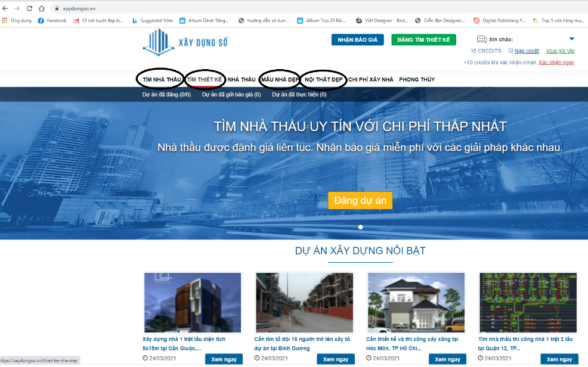588x367 pixels.
Task: Open the TÌM NHÀ THẦU menu
Action: pyautogui.click(x=161, y=79)
